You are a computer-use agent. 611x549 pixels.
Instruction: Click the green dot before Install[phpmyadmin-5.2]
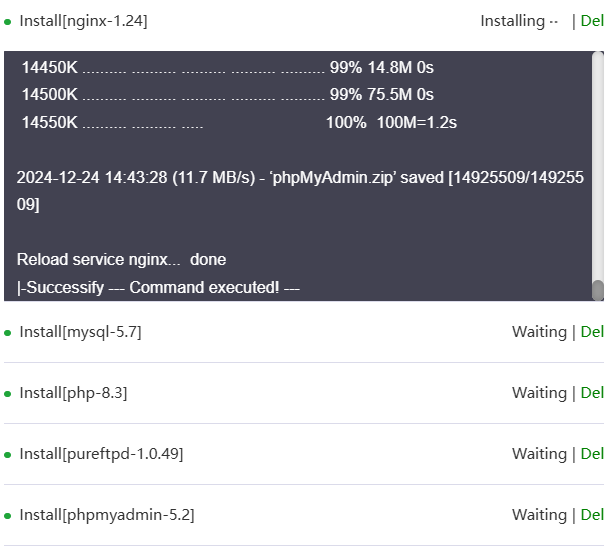[x=8, y=516]
